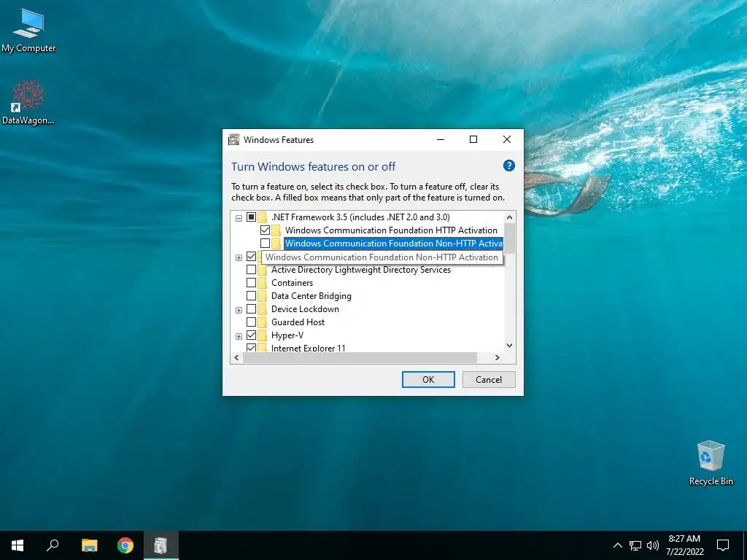Image resolution: width=747 pixels, height=560 pixels.
Task: Expand the Hyper-V tree node
Action: (239, 336)
